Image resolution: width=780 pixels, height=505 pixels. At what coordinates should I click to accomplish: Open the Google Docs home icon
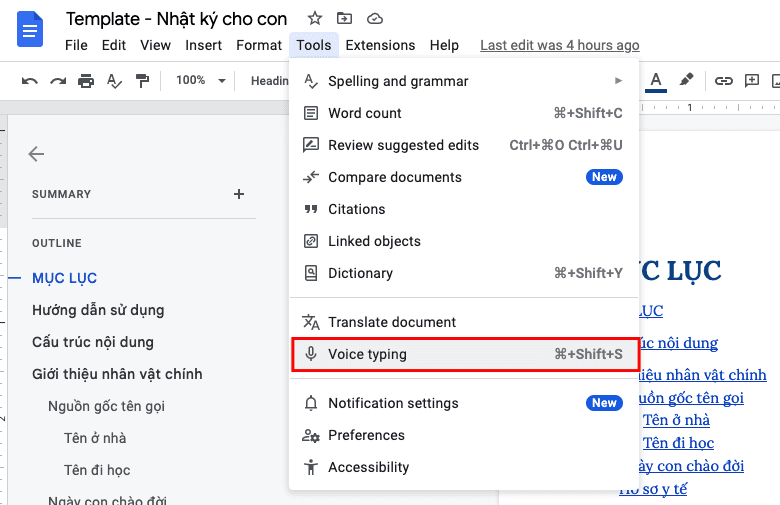[x=30, y=29]
